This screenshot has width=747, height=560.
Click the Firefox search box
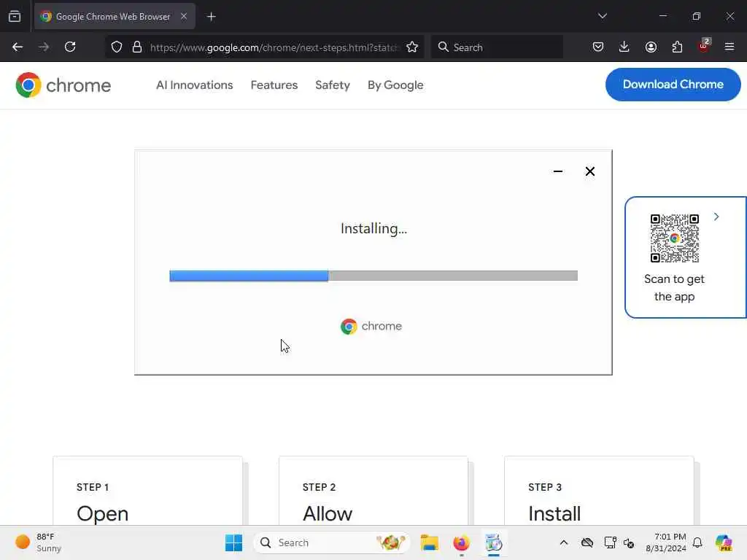(x=497, y=47)
